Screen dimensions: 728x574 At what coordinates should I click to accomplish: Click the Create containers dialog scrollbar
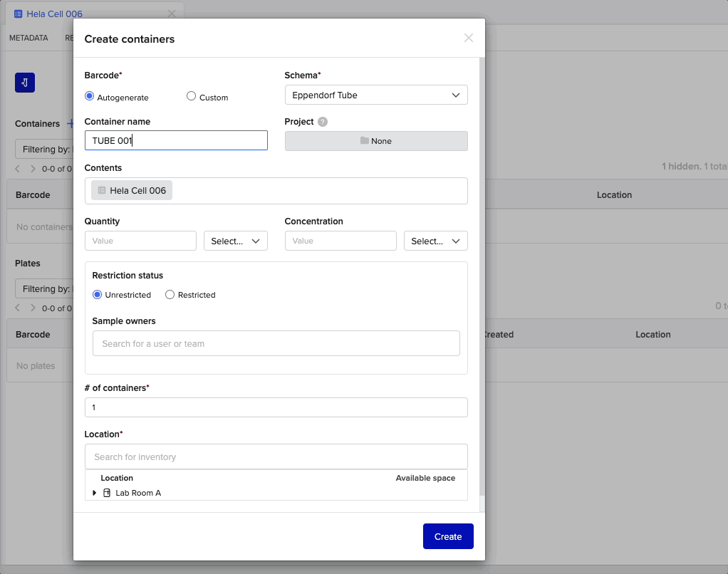(x=482, y=276)
